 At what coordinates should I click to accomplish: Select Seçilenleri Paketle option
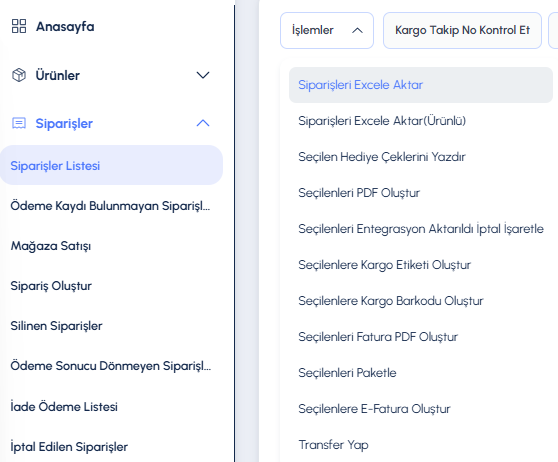[347, 373]
